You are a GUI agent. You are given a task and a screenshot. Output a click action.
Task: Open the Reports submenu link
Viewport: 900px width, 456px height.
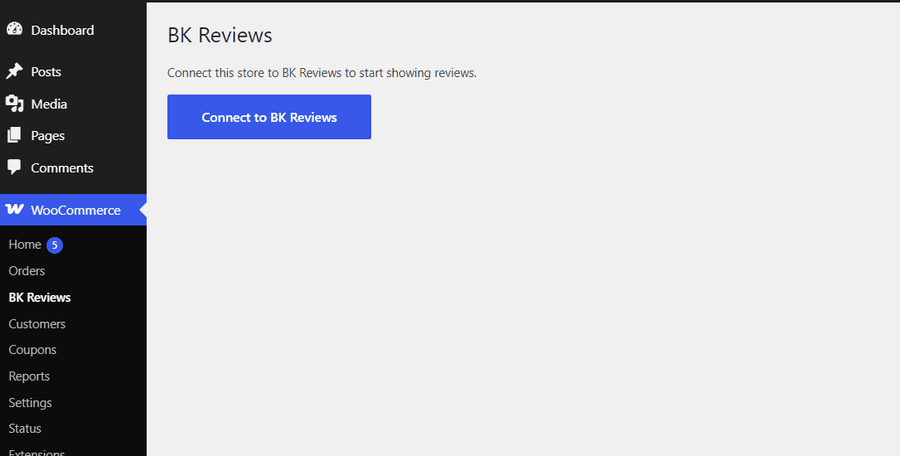(x=29, y=376)
